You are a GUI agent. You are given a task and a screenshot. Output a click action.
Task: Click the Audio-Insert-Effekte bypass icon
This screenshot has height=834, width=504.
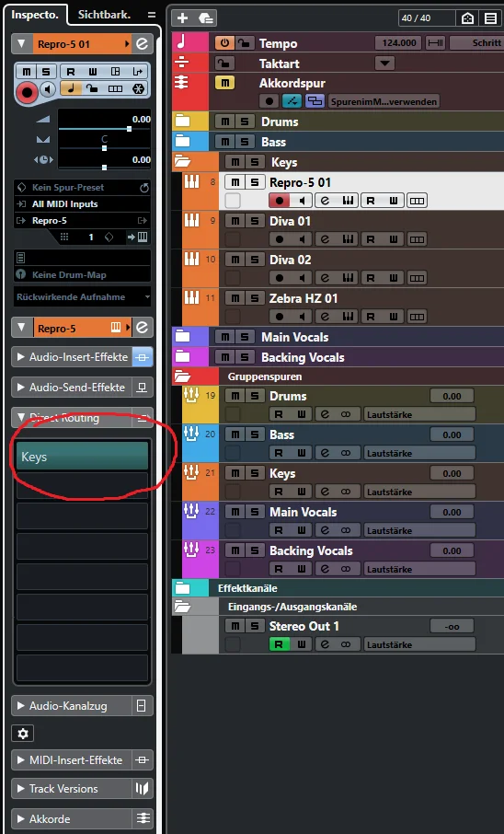pos(142,357)
